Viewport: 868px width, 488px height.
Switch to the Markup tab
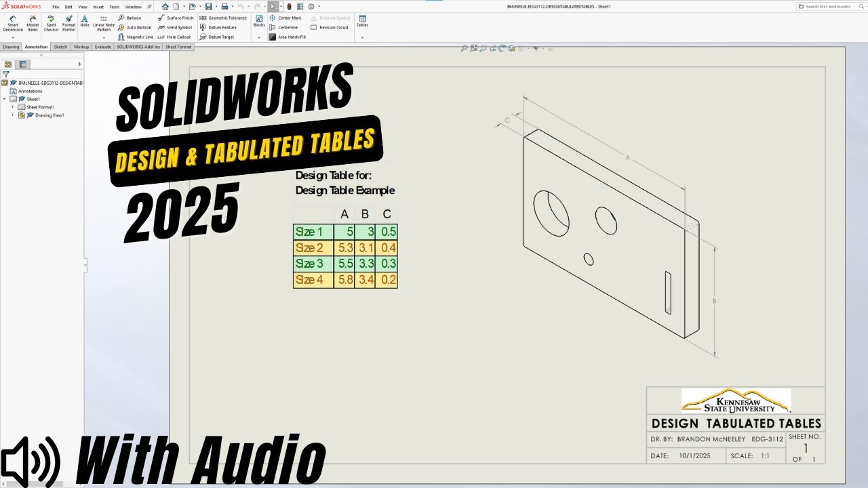click(x=81, y=47)
